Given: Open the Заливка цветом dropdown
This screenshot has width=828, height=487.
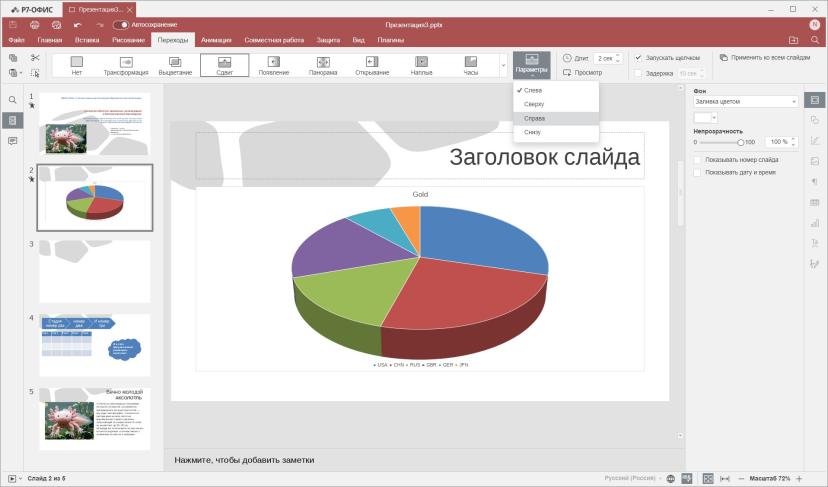Looking at the screenshot, I should coord(746,101).
